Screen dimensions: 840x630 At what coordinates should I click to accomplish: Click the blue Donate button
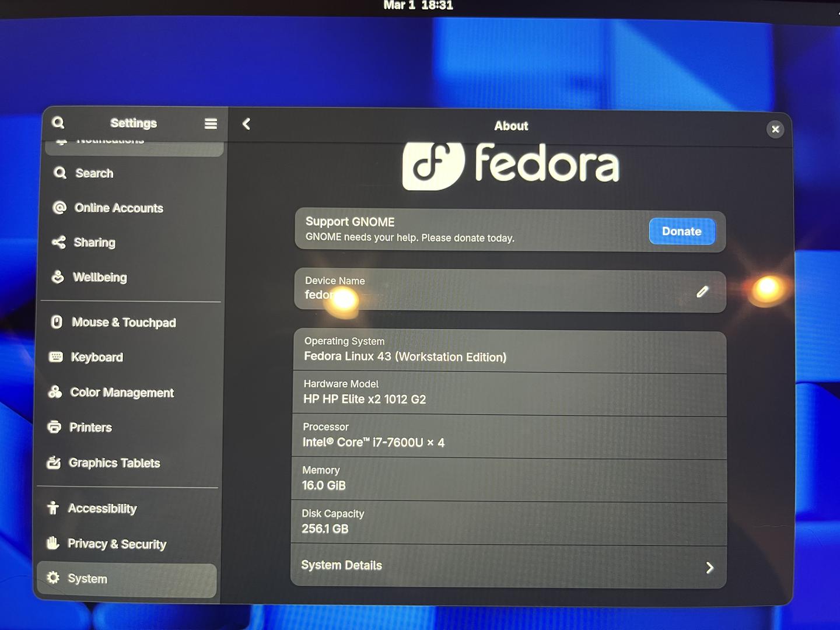[x=682, y=232]
